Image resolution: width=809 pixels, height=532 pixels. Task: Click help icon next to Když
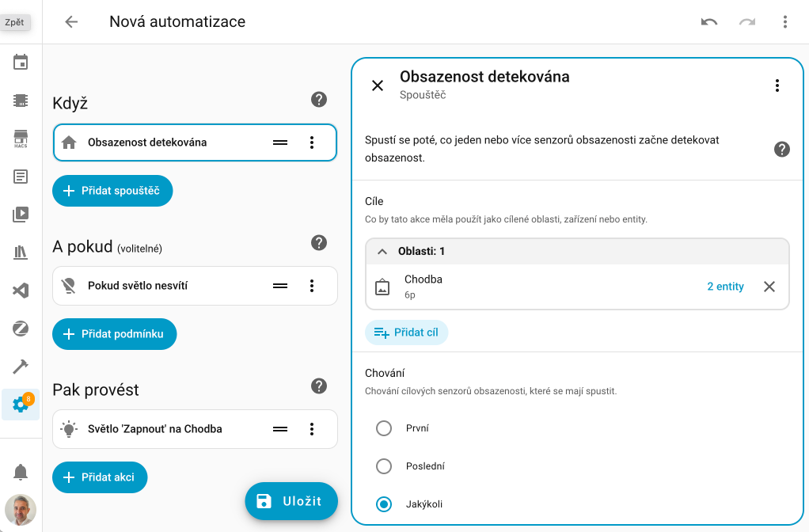(319, 100)
